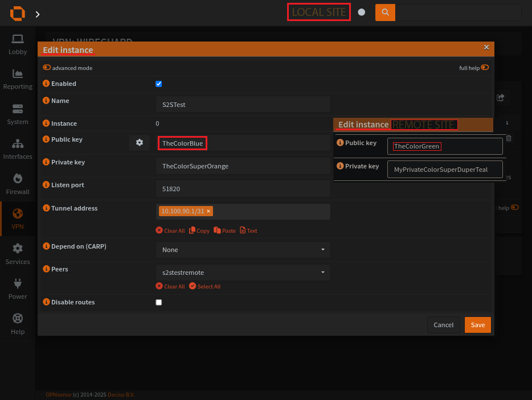Show help info for remote Private key
Image resolution: width=532 pixels, height=400 pixels.
[340, 166]
